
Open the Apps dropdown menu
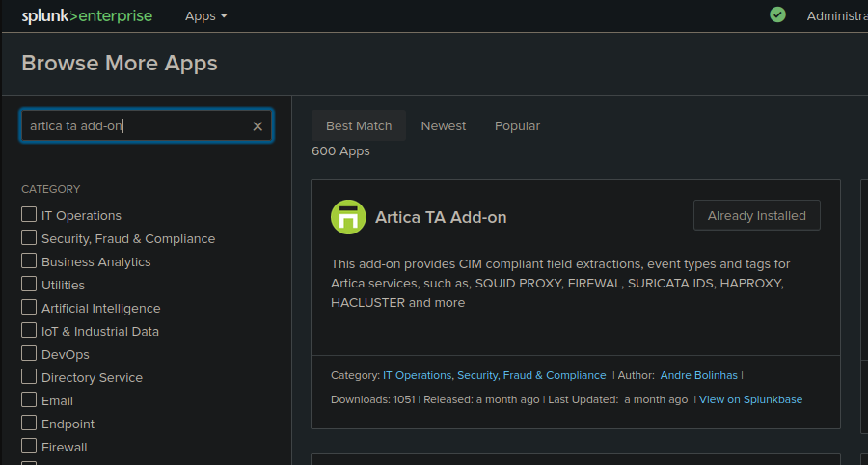(x=206, y=16)
